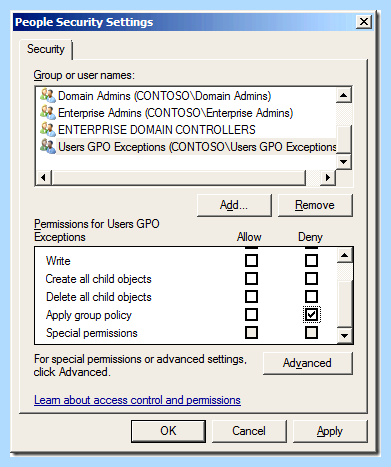This screenshot has width=391, height=467.
Task: Click group list scroll left arrow
Action: (x=43, y=177)
